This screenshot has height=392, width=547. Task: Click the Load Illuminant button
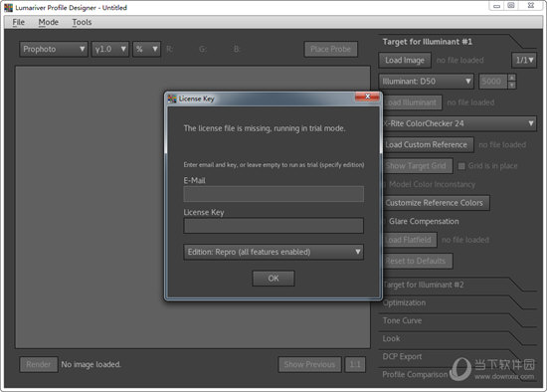pos(412,102)
